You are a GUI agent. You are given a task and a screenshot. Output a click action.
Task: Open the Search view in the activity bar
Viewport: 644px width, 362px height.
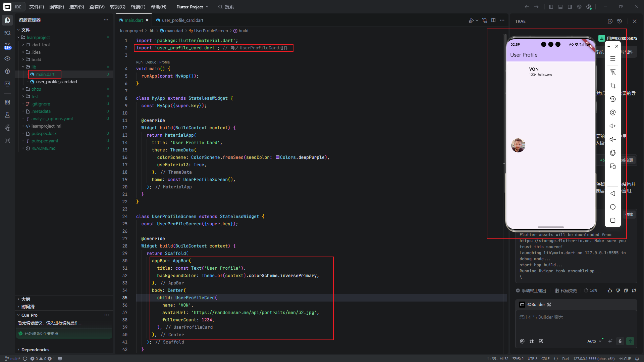click(7, 33)
